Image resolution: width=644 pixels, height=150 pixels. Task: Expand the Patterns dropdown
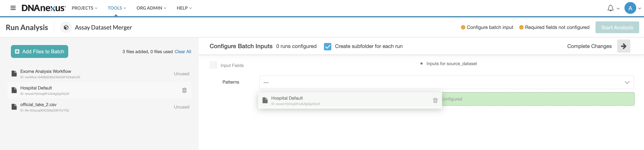tap(447, 82)
